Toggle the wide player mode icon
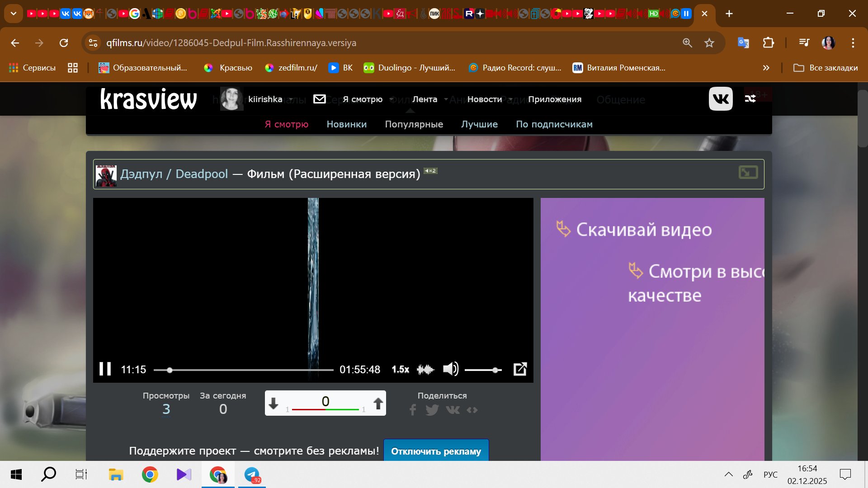 pyautogui.click(x=748, y=172)
